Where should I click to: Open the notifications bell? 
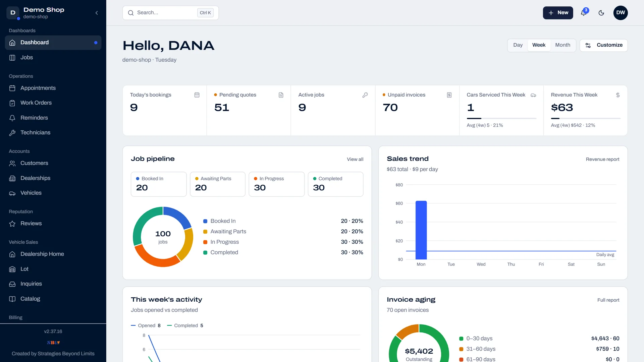pyautogui.click(x=584, y=13)
